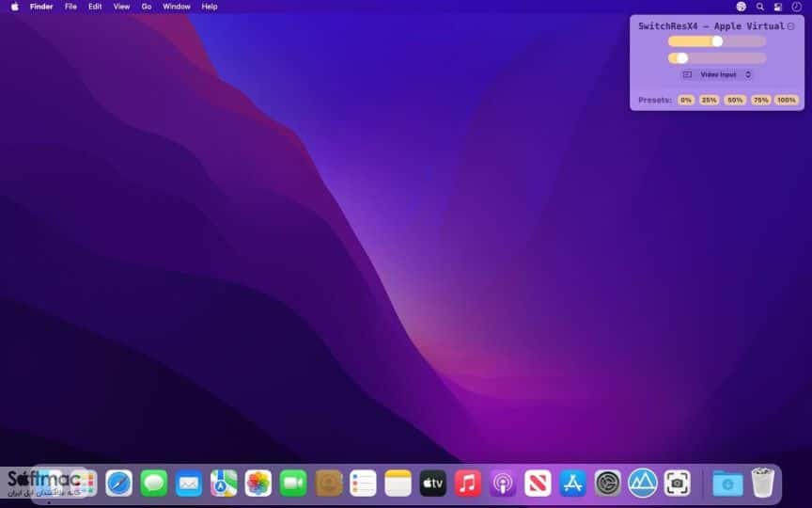The height and width of the screenshot is (508, 812).
Task: Open the Apple menu
Action: pos(15,7)
